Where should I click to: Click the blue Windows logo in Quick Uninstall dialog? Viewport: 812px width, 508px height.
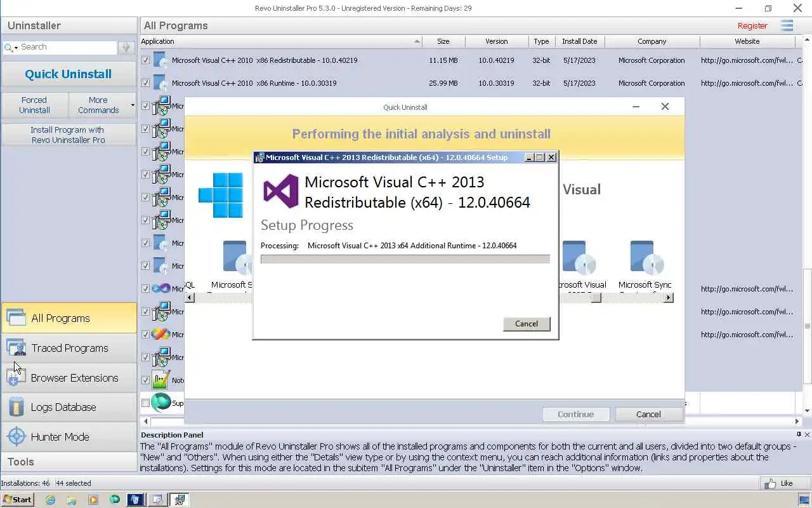(x=221, y=195)
